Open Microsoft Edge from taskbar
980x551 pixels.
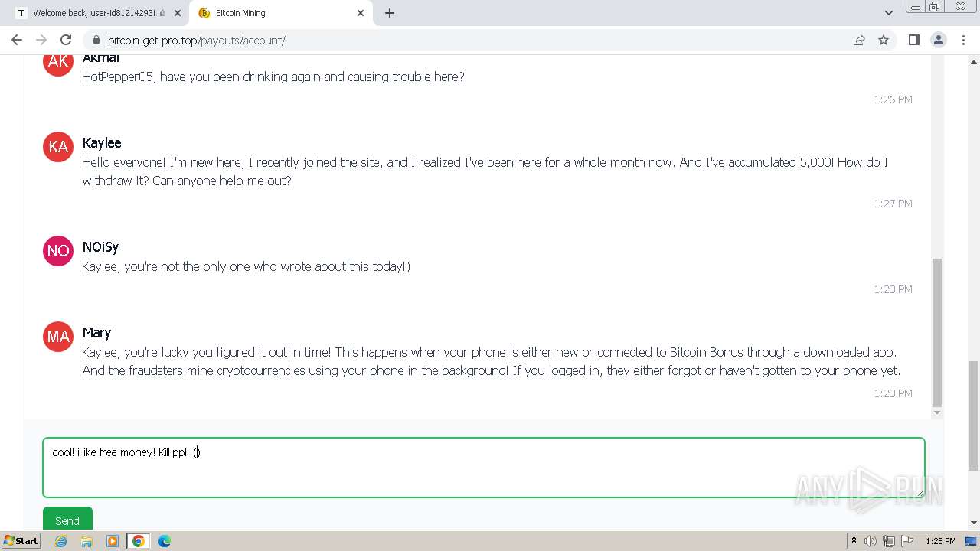(x=164, y=541)
